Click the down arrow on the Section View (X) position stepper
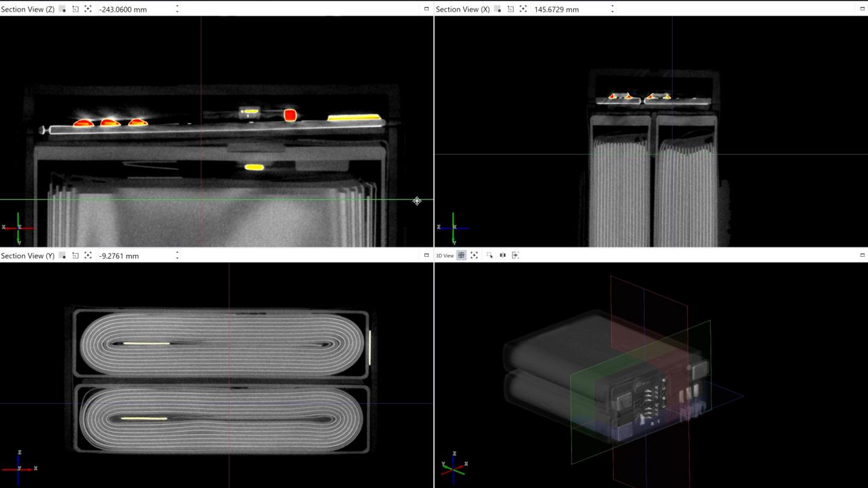Screen dimensions: 868x488 click(612, 11)
